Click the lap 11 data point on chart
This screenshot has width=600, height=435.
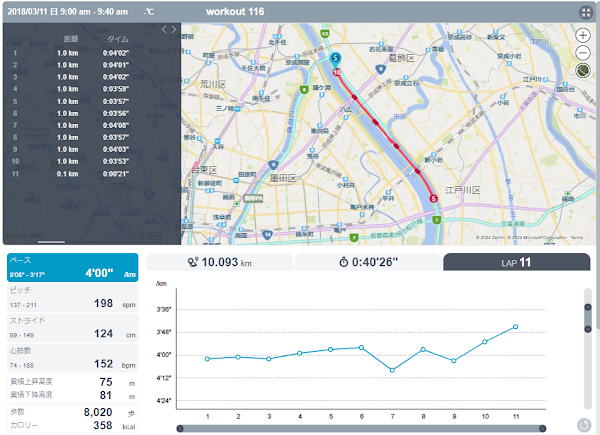pyautogui.click(x=515, y=327)
